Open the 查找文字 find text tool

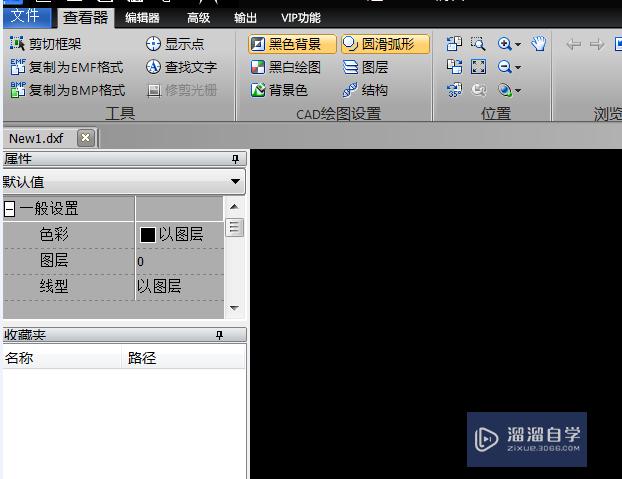(x=181, y=67)
